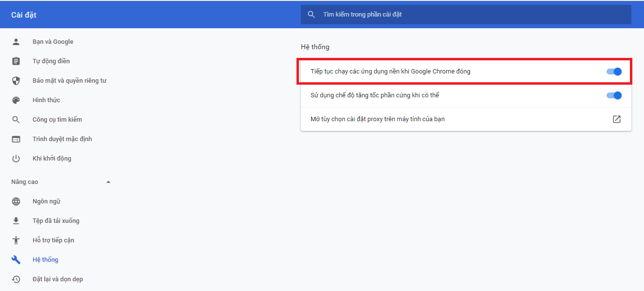Click the download icon for Tệp đã tải xuống

16,221
